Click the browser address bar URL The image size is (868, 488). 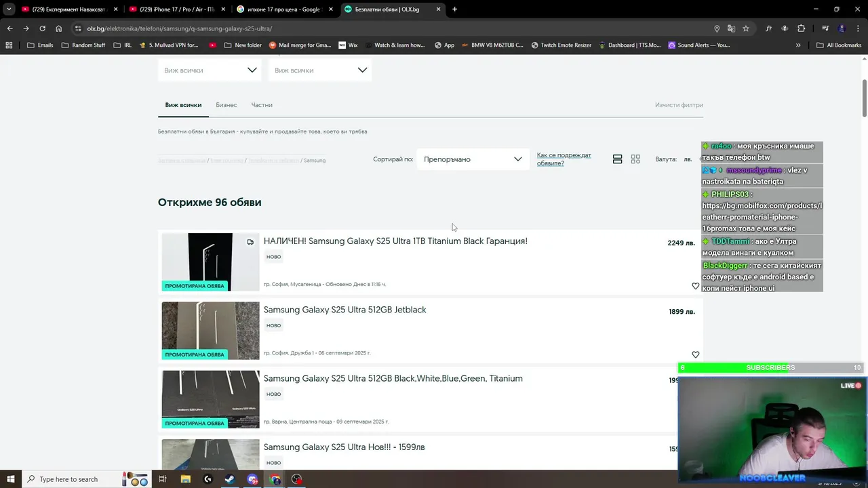pyautogui.click(x=180, y=28)
